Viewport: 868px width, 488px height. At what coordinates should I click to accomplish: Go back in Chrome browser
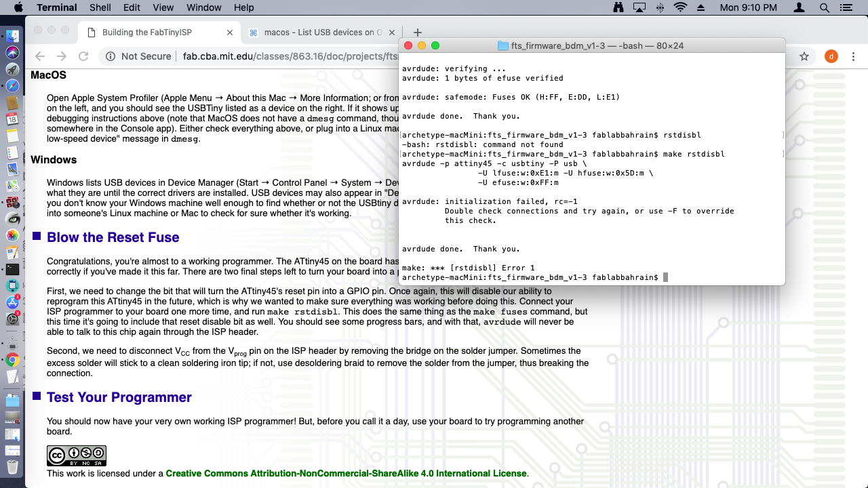tap(40, 56)
